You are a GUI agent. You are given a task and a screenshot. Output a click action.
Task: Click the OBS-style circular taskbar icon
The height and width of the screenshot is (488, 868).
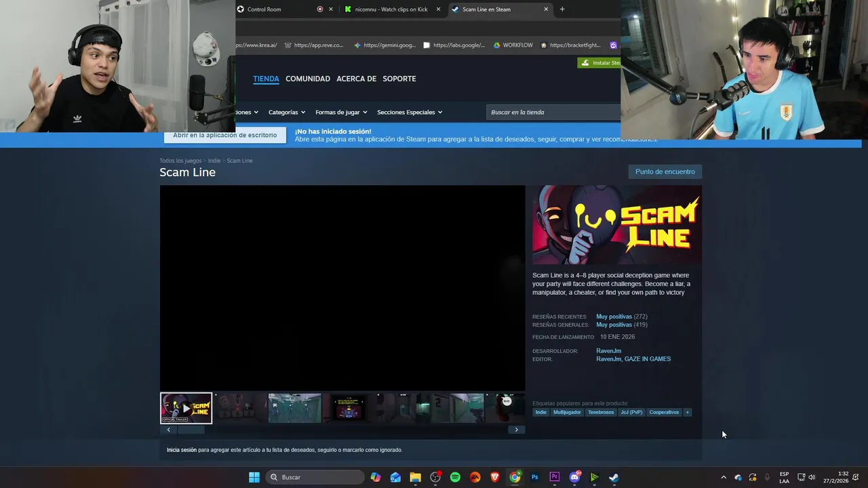[435, 477]
